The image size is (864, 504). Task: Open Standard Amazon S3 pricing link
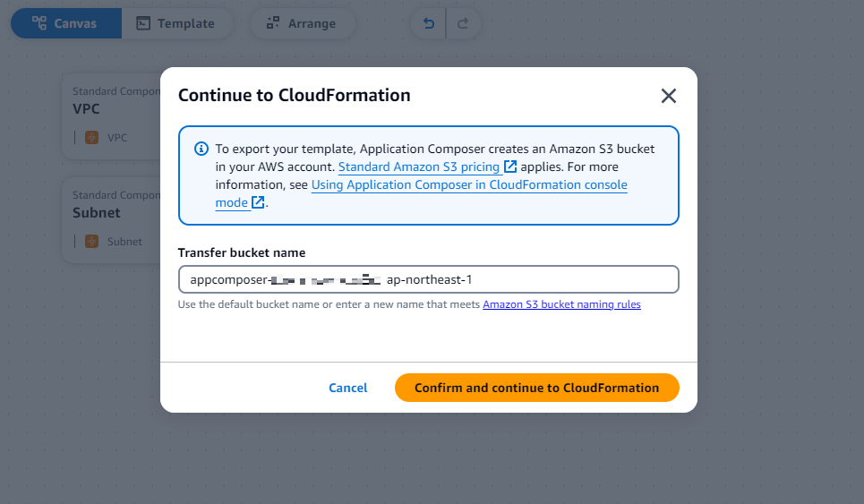click(419, 167)
